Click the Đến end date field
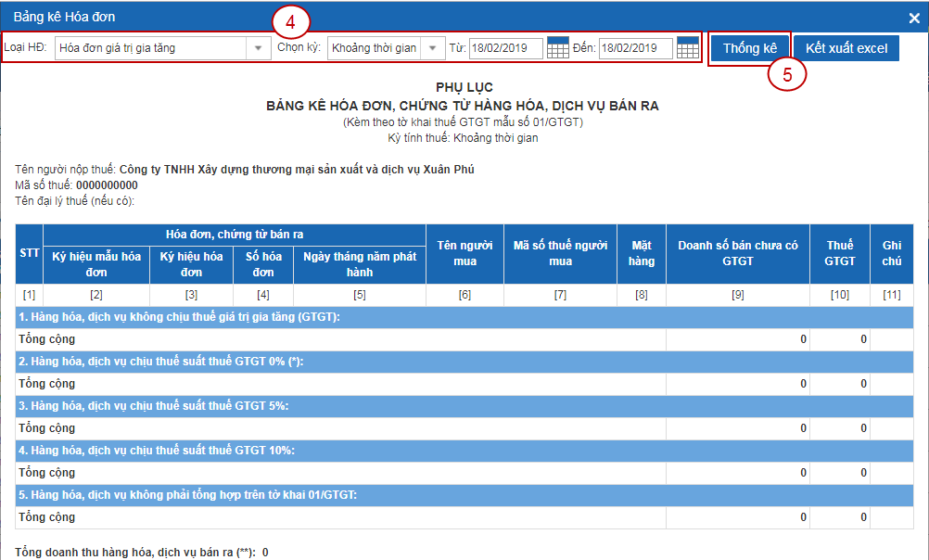The width and height of the screenshot is (929, 560). (635, 48)
